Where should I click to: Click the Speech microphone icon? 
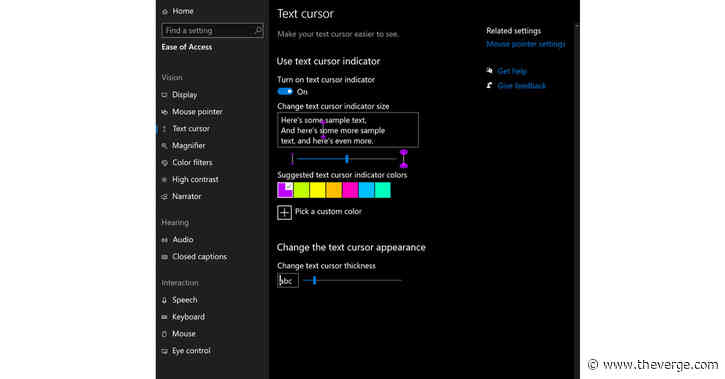(x=165, y=300)
